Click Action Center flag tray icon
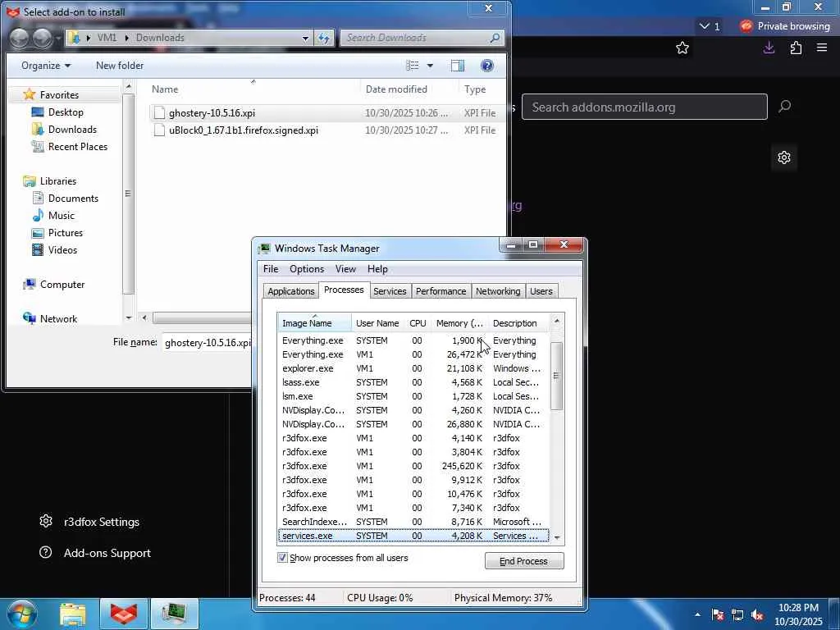This screenshot has width=840, height=630. (717, 614)
